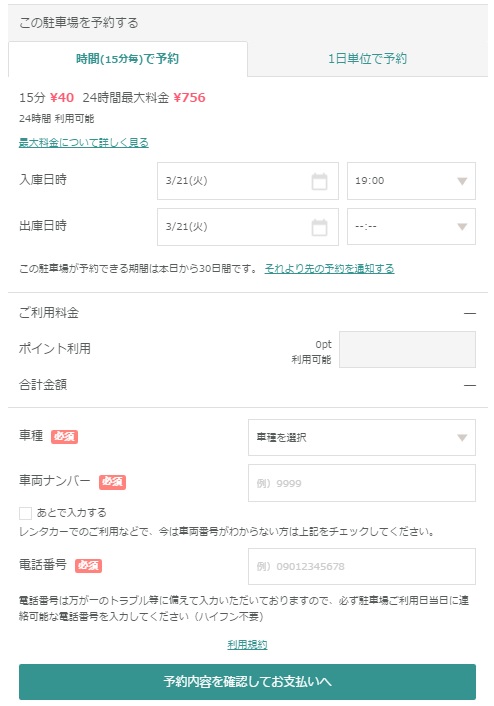Focus the 電話番号 input field
The height and width of the screenshot is (706, 494).
pyautogui.click(x=362, y=566)
